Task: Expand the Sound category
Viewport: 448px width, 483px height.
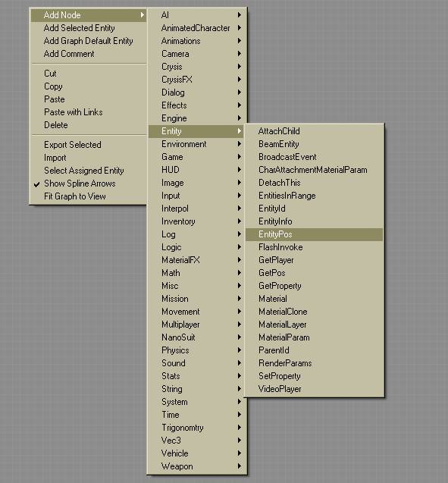Action: (197, 363)
